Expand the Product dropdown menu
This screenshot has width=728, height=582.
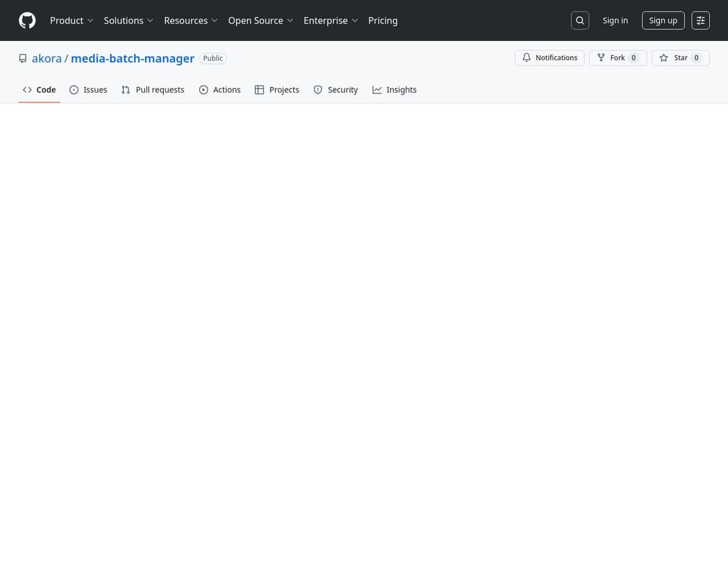pyautogui.click(x=71, y=20)
